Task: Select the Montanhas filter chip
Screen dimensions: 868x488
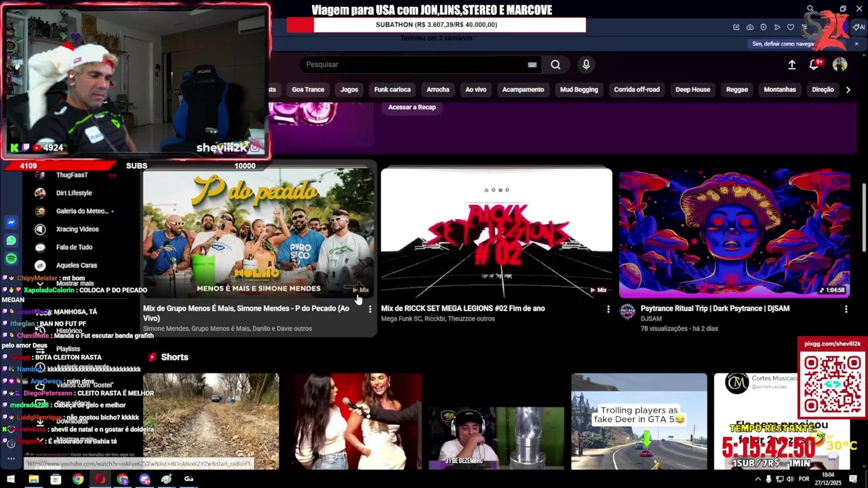Action: click(780, 89)
